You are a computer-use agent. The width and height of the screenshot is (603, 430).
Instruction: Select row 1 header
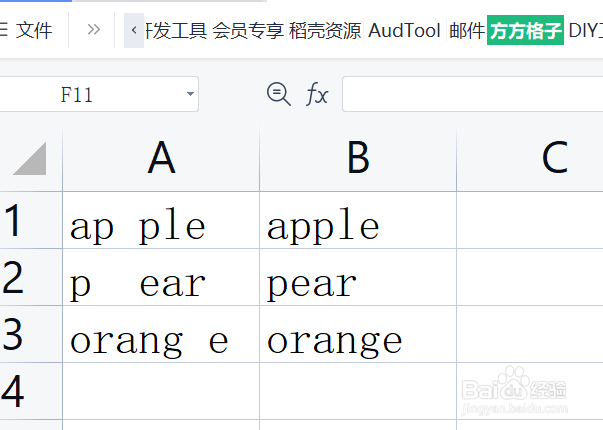click(x=31, y=220)
